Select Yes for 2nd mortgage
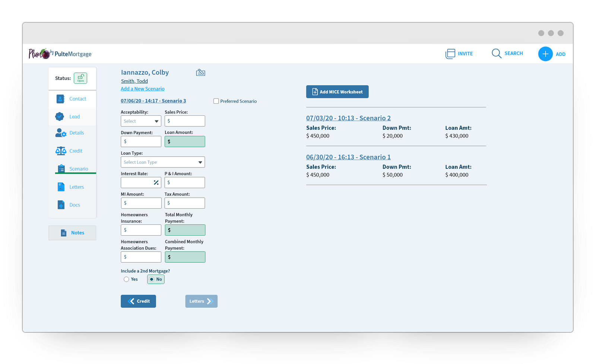 127,280
